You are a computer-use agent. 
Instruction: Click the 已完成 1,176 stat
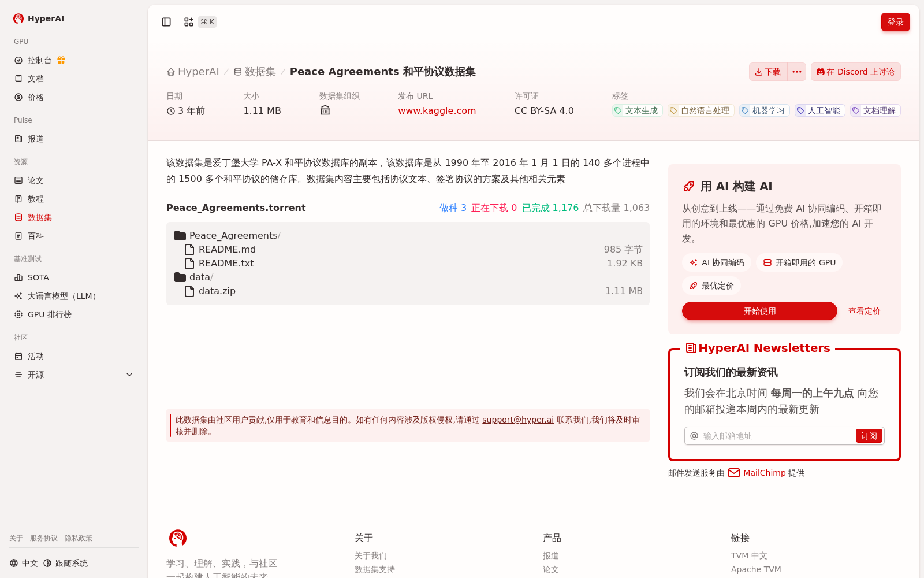[550, 208]
